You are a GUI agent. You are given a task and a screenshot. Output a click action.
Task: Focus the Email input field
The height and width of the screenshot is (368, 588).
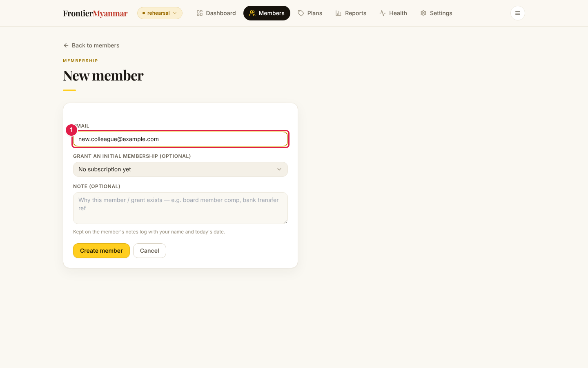pyautogui.click(x=180, y=139)
